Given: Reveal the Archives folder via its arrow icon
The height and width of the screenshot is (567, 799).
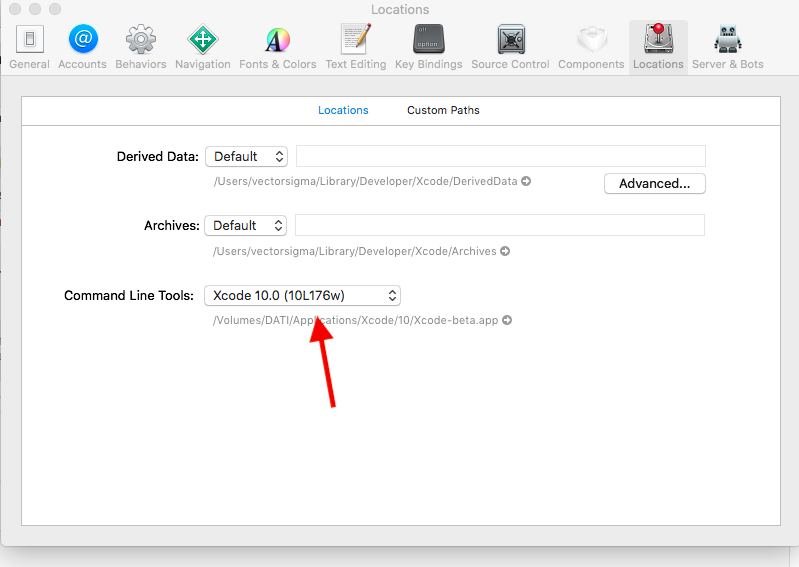Looking at the screenshot, I should (x=505, y=251).
